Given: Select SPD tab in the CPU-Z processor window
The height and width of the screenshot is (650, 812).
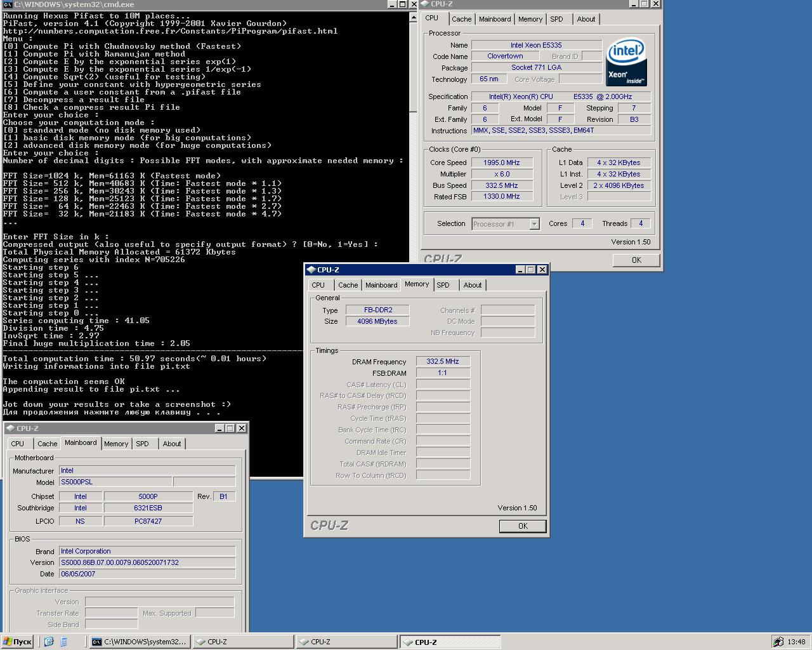Looking at the screenshot, I should (x=556, y=19).
